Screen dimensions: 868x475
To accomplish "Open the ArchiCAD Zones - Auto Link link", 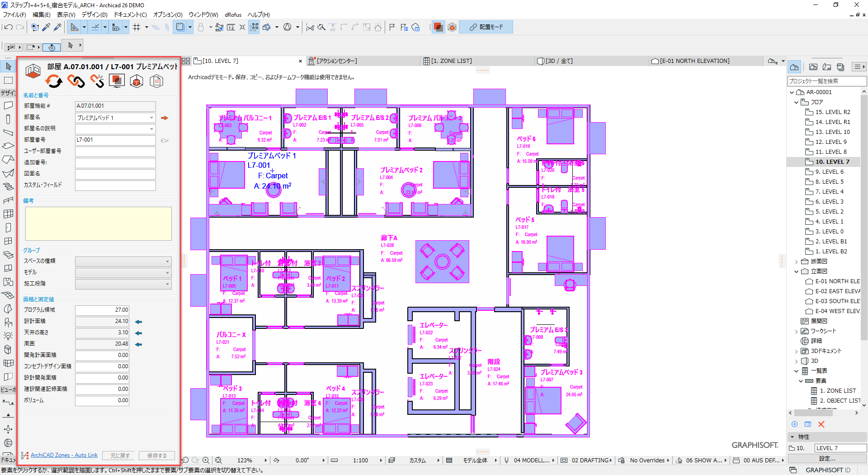I will point(64,455).
